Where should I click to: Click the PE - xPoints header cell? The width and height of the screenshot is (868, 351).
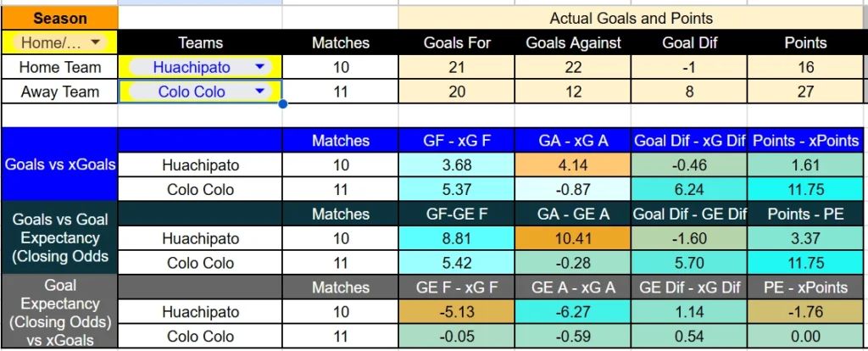click(x=805, y=287)
